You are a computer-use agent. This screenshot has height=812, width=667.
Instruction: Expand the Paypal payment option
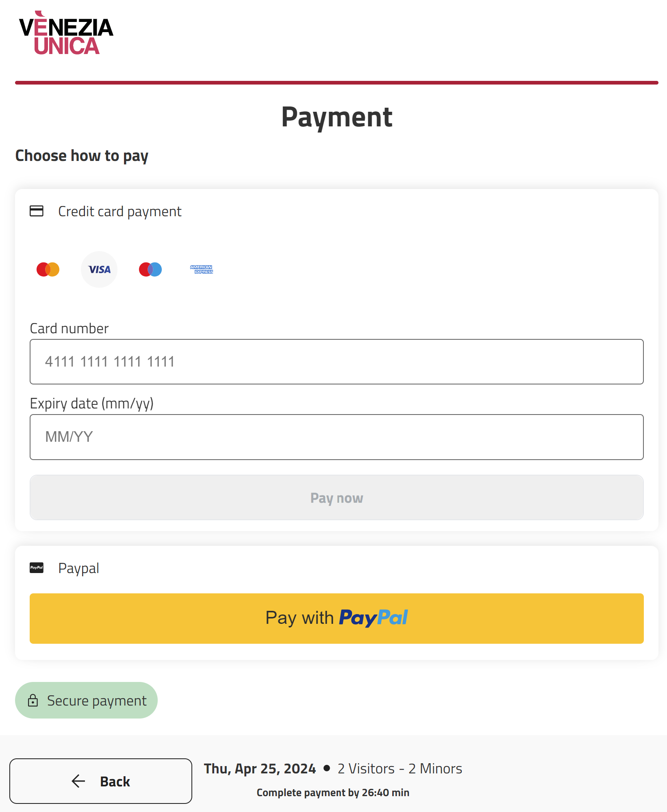[x=78, y=568]
